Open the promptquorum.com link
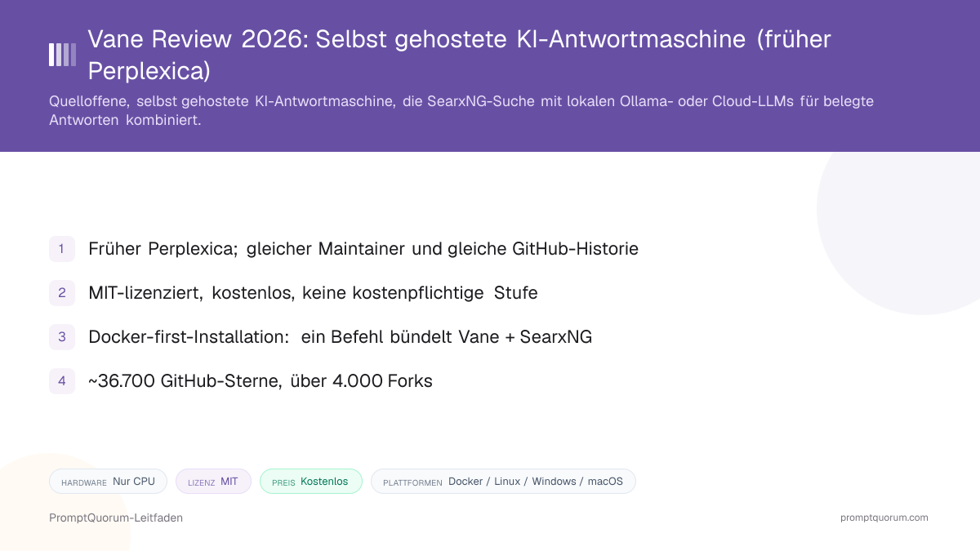 pos(884,518)
